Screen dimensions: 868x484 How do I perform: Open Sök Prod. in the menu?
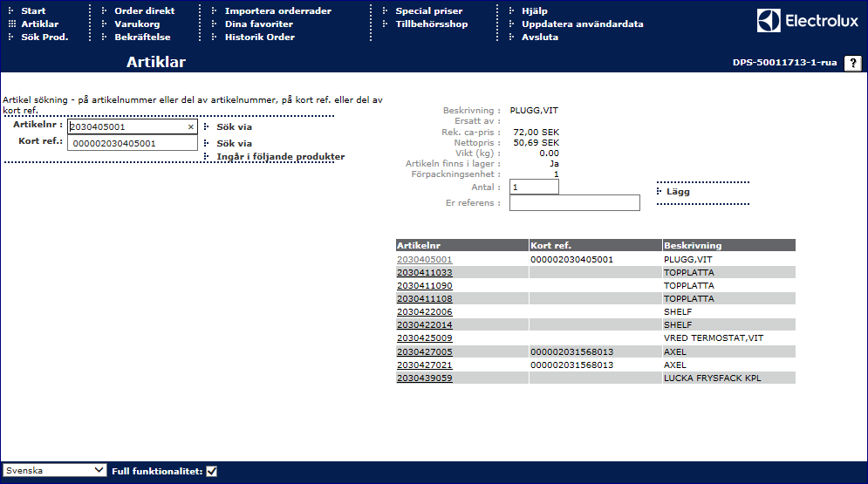click(x=44, y=37)
